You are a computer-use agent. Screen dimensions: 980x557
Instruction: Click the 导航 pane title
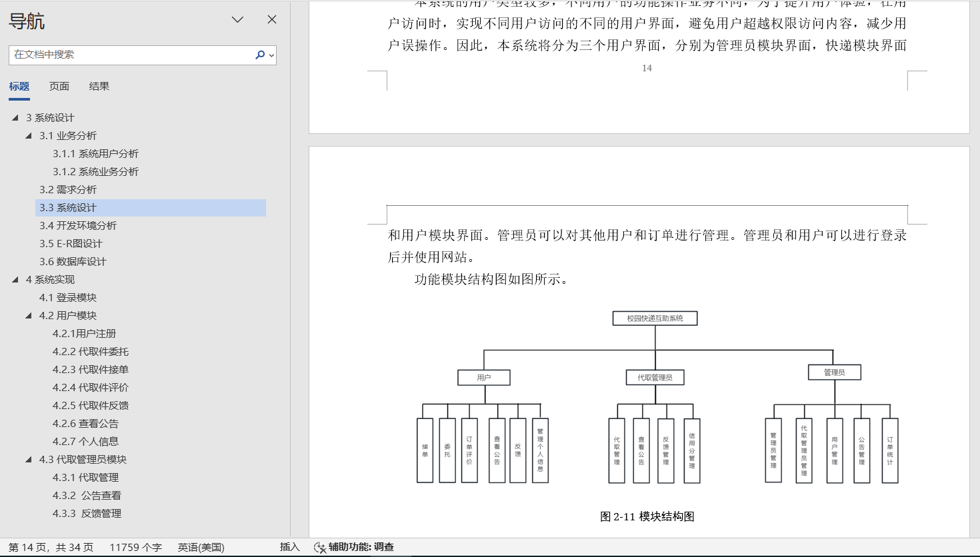(27, 21)
